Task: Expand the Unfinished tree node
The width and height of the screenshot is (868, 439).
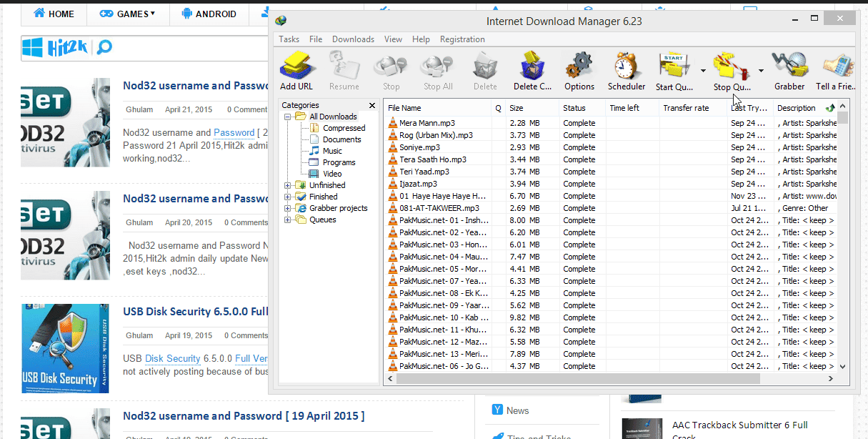Action: 288,185
